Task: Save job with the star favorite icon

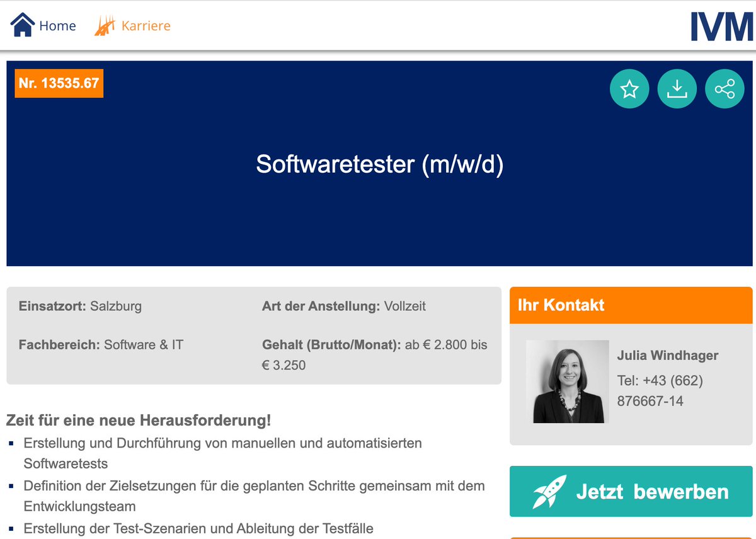Action: [629, 89]
